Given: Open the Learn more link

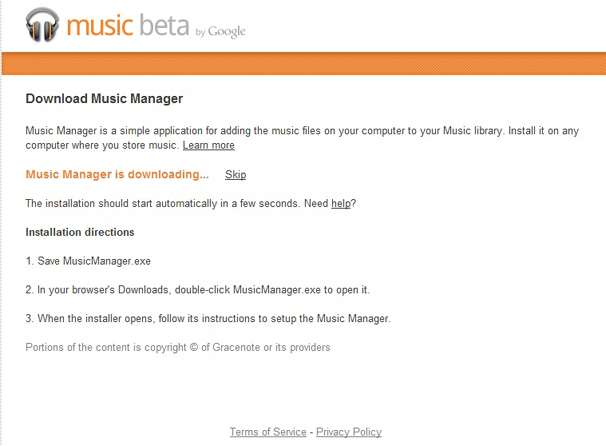Looking at the screenshot, I should coord(209,145).
